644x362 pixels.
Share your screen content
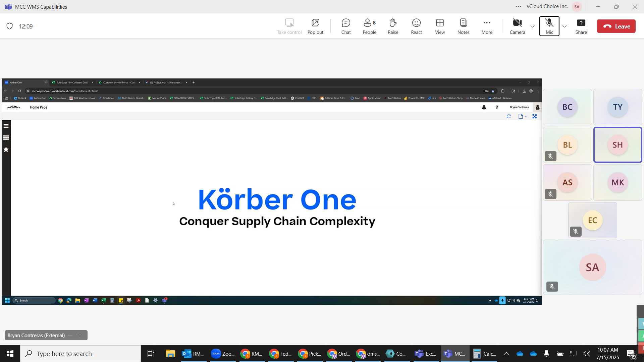(x=581, y=26)
